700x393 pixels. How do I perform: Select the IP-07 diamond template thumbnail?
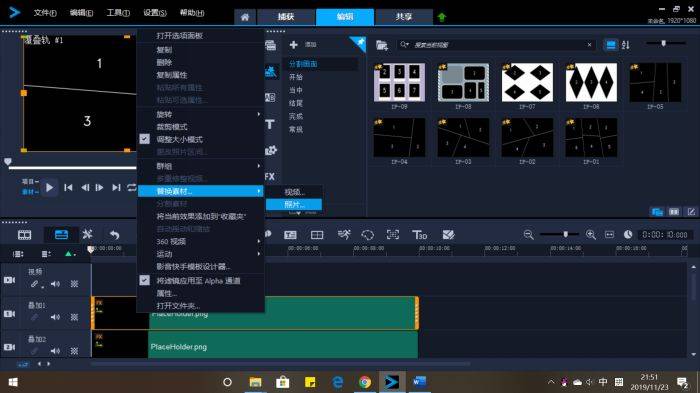[527, 83]
